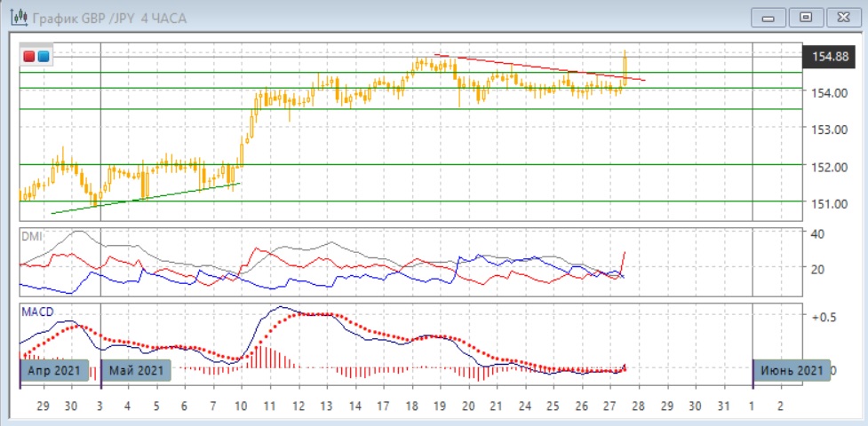Click the Май 2021 month marker
The image size is (868, 426).
pyautogui.click(x=134, y=370)
